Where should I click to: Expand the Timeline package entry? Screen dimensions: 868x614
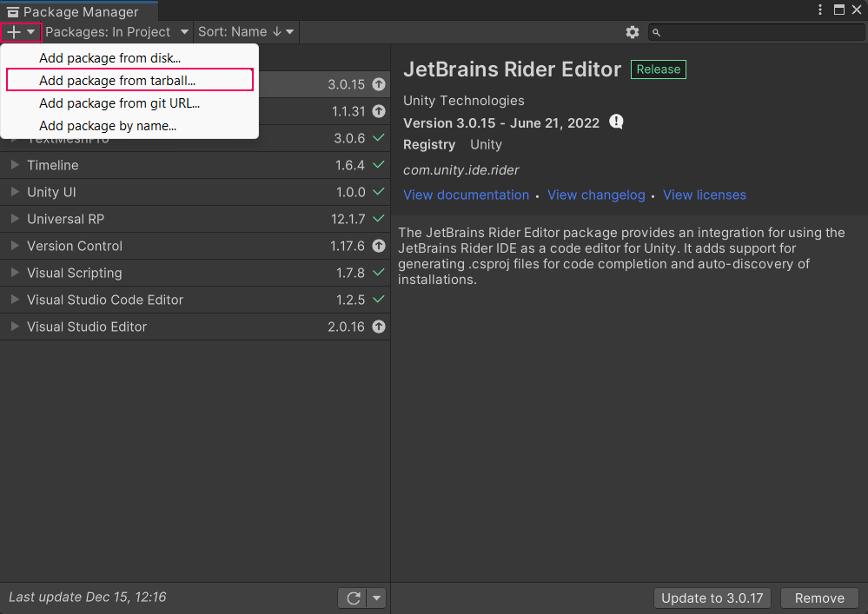coord(15,165)
